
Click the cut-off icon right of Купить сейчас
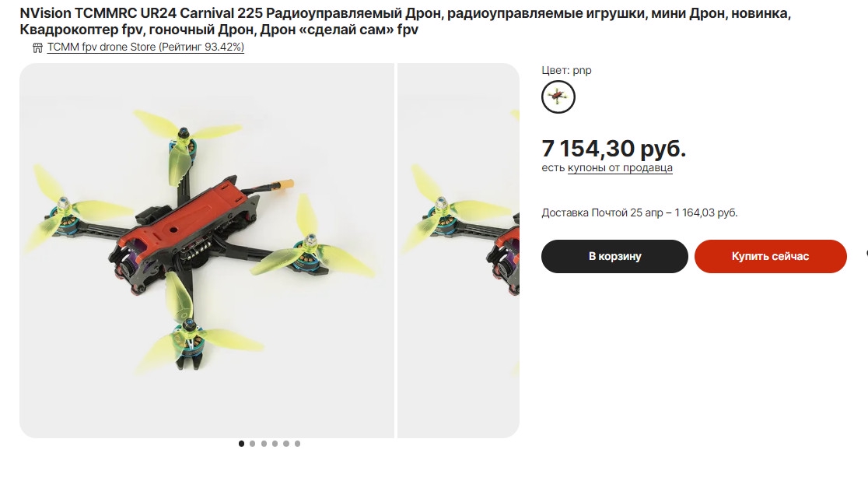(x=866, y=254)
